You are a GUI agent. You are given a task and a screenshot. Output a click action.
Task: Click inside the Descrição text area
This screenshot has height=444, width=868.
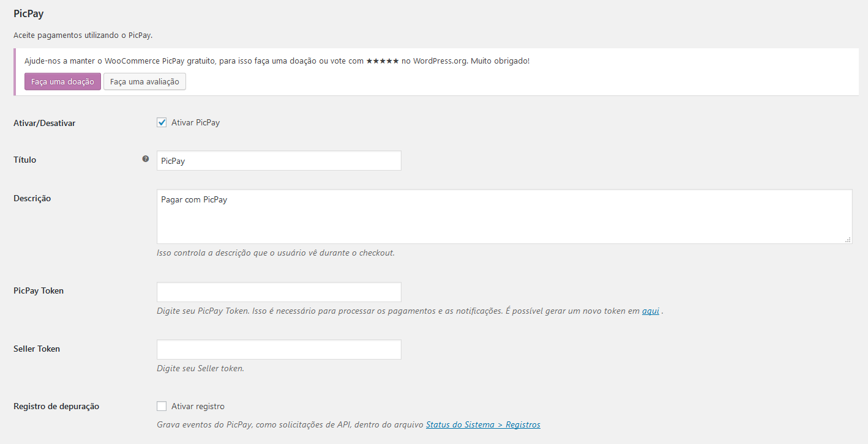pos(504,216)
